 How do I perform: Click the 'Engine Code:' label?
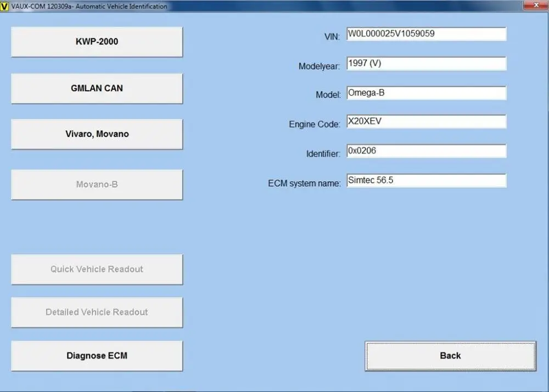315,124
